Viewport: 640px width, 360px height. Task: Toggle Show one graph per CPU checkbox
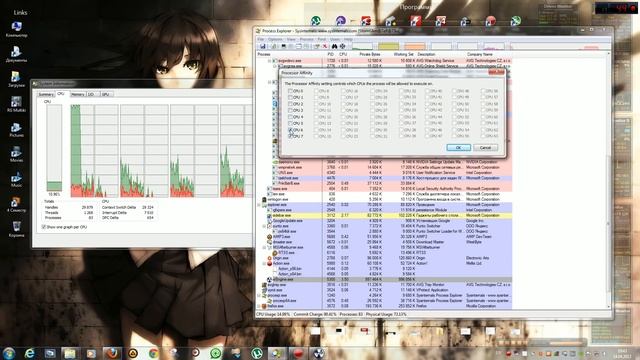pyautogui.click(x=43, y=227)
